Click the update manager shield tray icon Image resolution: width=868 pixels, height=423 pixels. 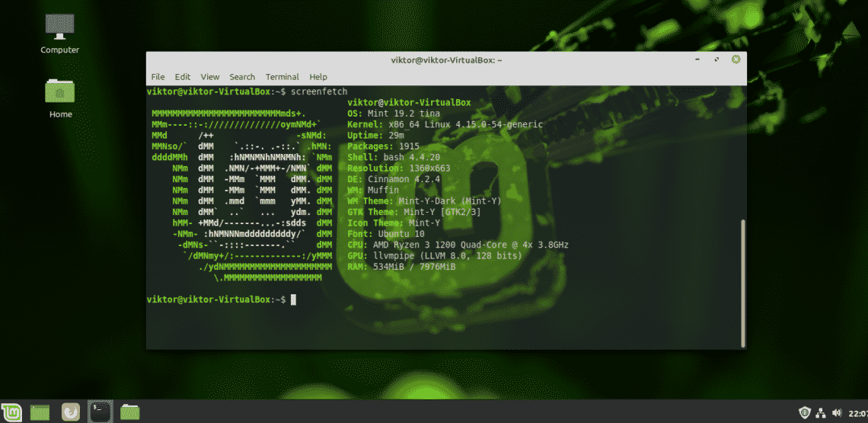click(804, 412)
